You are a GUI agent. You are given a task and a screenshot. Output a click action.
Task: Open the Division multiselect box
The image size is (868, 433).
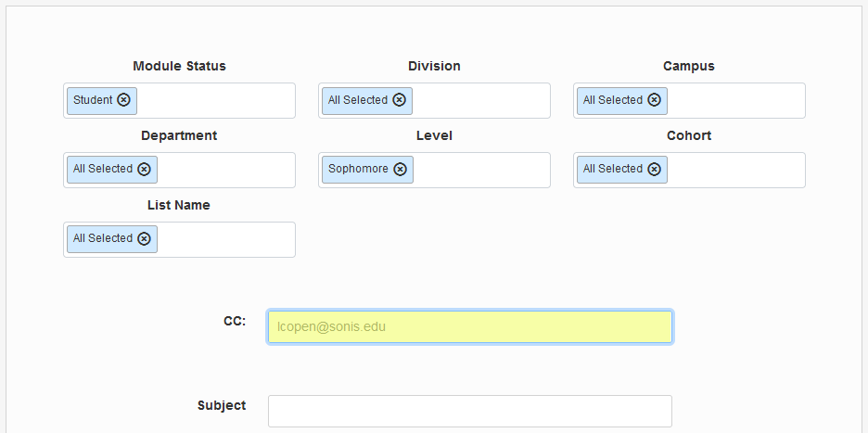(480, 101)
